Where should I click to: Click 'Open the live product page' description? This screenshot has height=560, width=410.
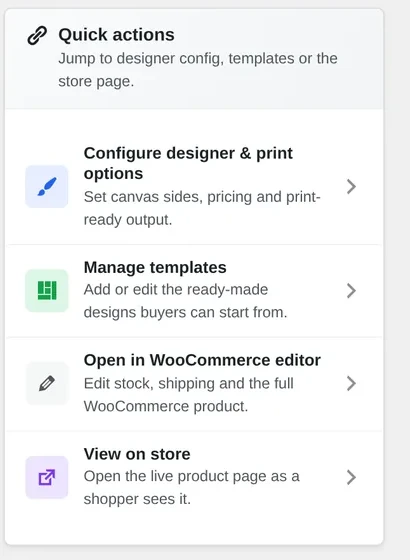(x=191, y=488)
